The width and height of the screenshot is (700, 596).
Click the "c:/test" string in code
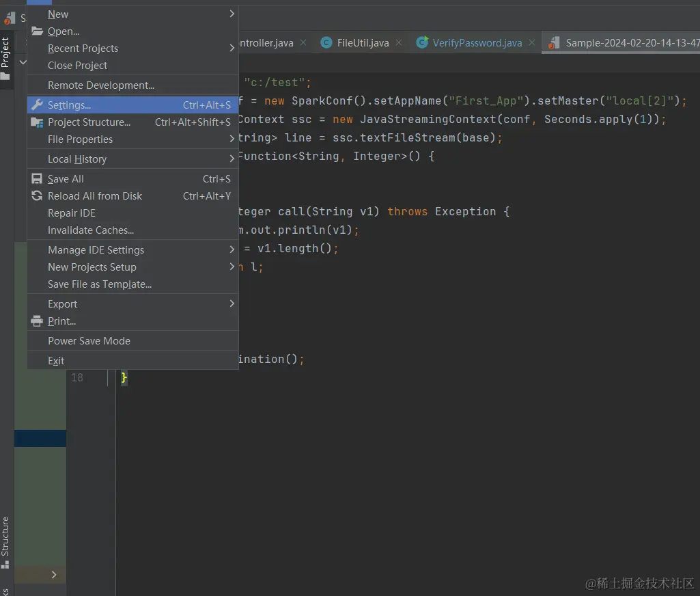pyautogui.click(x=274, y=83)
